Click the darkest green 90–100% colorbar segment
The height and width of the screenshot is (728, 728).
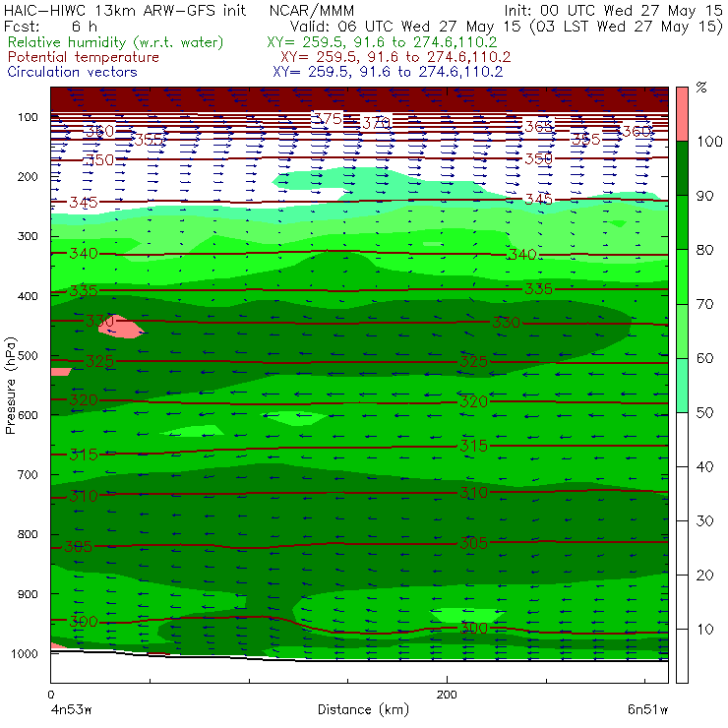[682, 168]
